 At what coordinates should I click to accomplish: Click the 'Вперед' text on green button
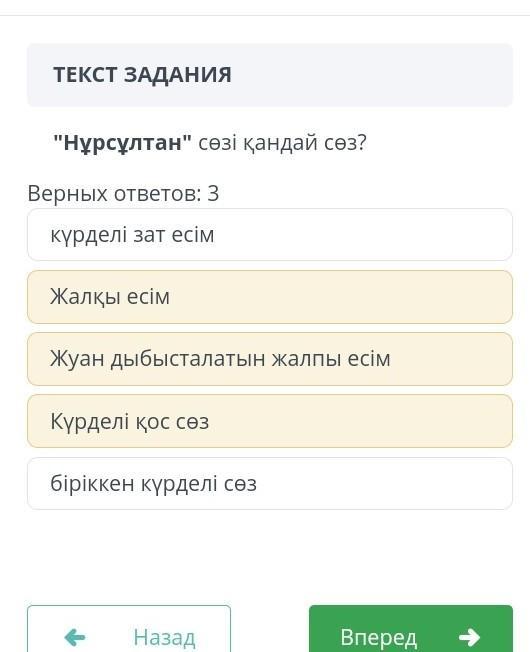(x=378, y=637)
